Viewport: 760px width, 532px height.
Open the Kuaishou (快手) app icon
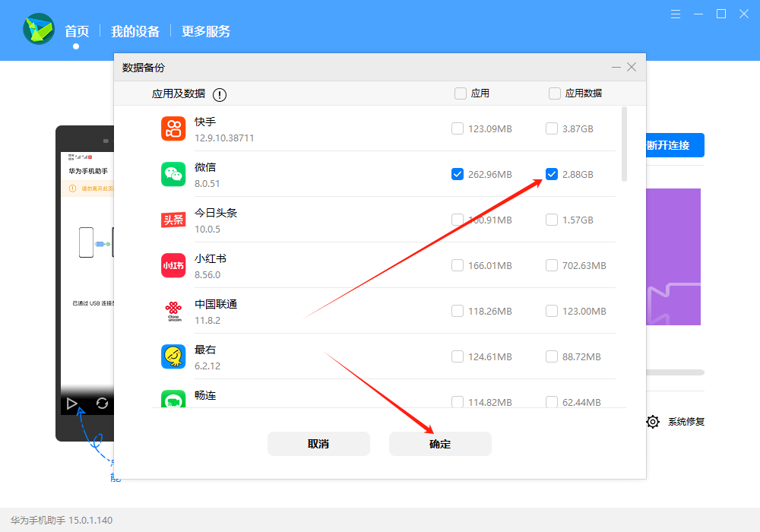(173, 128)
